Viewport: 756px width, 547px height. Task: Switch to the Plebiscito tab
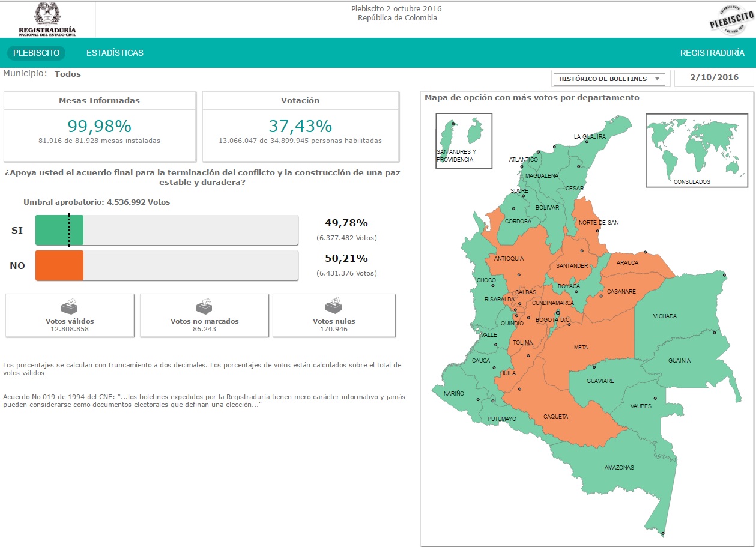(37, 53)
